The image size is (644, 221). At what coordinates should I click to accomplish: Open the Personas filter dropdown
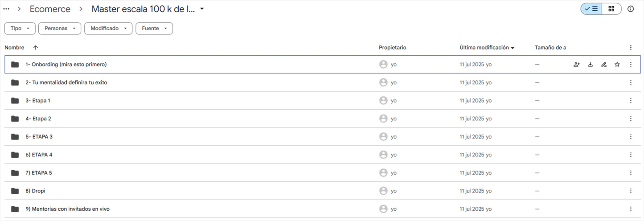(x=60, y=29)
